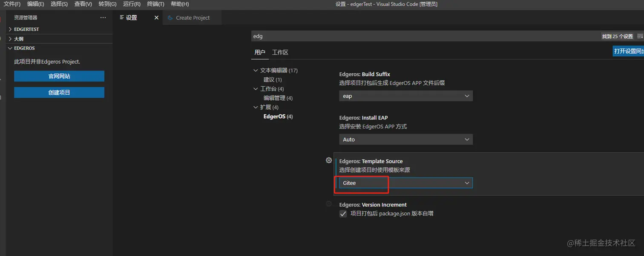Click the Edgeros: Template Source setting title
Viewport: 644px width, 256px height.
(x=371, y=161)
